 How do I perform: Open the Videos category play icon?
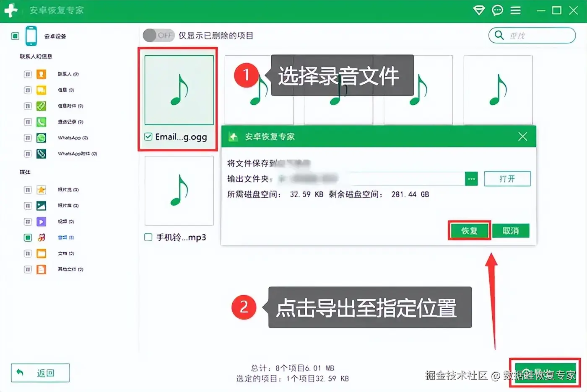click(41, 222)
